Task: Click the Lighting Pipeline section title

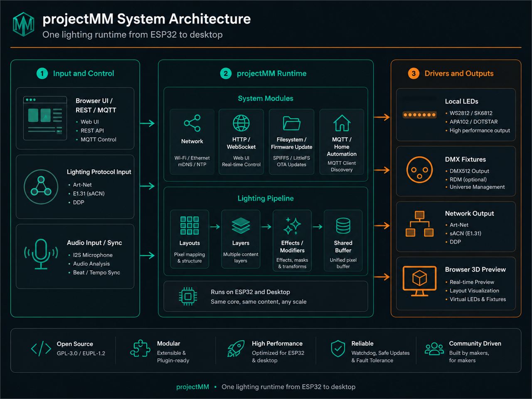Action: 266,199
